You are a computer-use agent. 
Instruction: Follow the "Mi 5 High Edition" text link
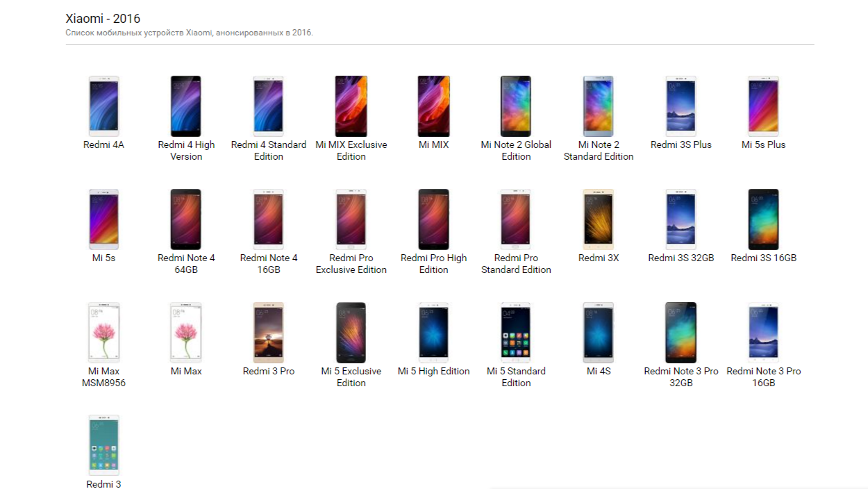[434, 372]
